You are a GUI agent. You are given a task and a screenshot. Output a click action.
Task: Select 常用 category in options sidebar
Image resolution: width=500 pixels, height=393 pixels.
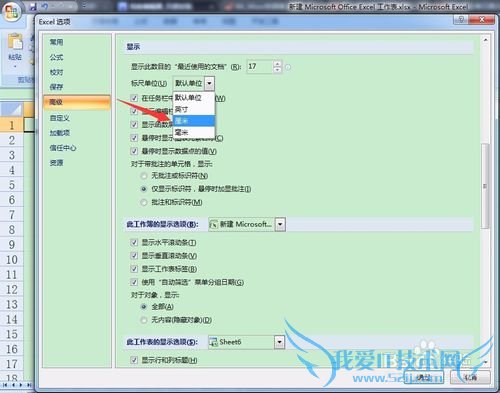point(56,42)
